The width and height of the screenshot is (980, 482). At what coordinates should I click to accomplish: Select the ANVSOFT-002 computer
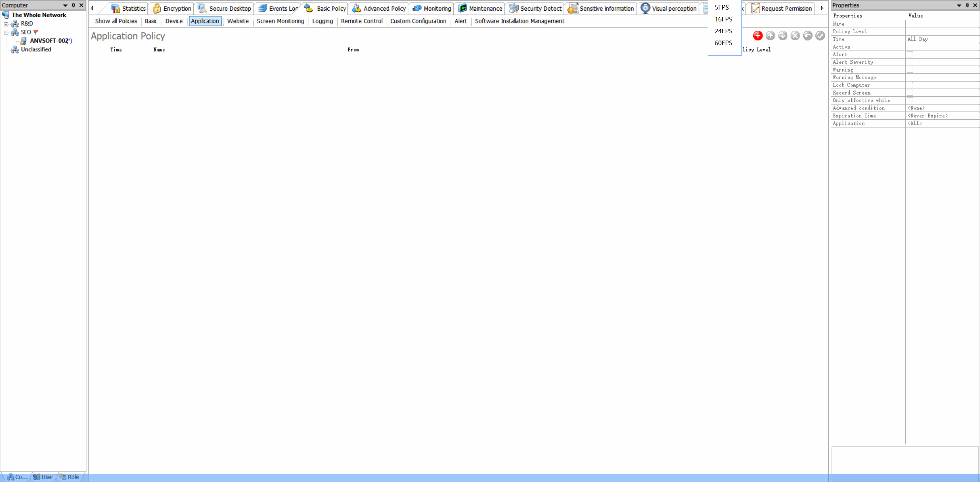(49, 41)
